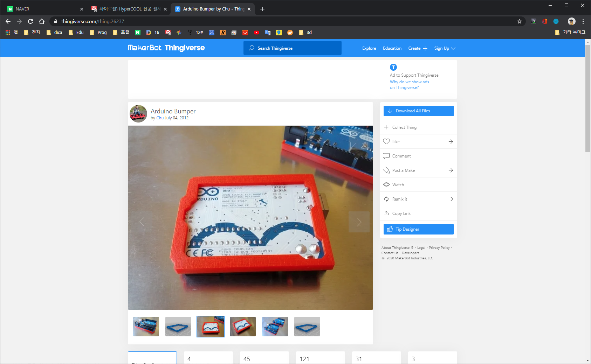Image resolution: width=591 pixels, height=364 pixels.
Task: Expand the Post a Make arrow
Action: [x=451, y=170]
